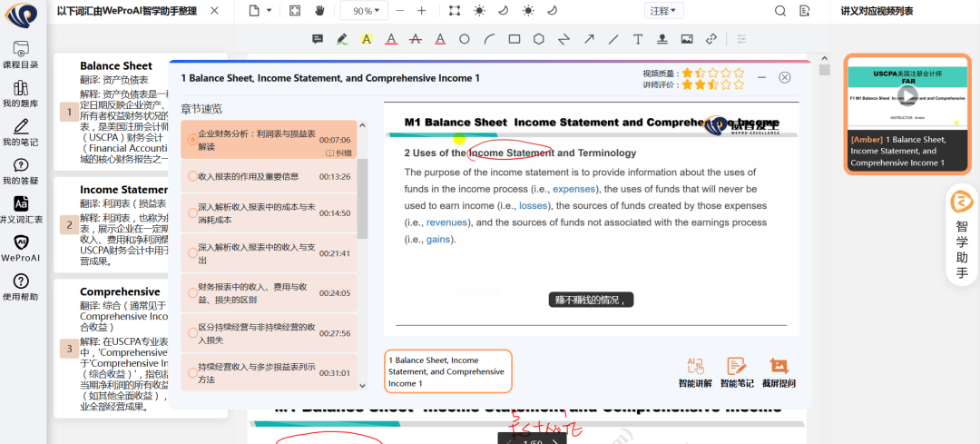Open 使用帮助 in the left sidebar

[21, 287]
